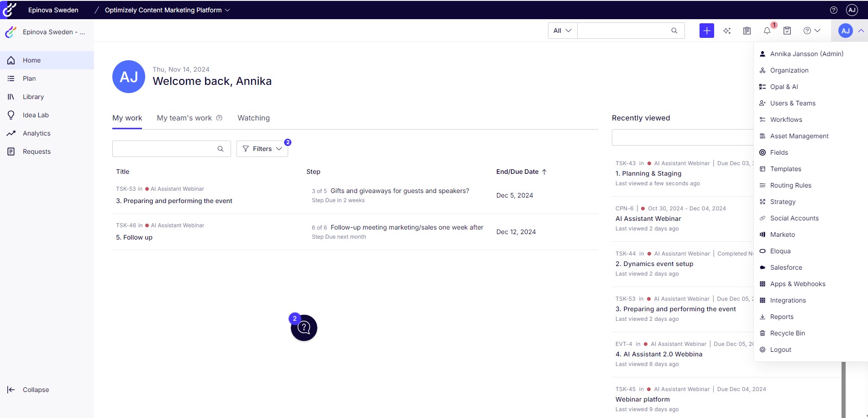
Task: Open recently viewed AI Assistant Webinar campaign
Action: click(648, 219)
